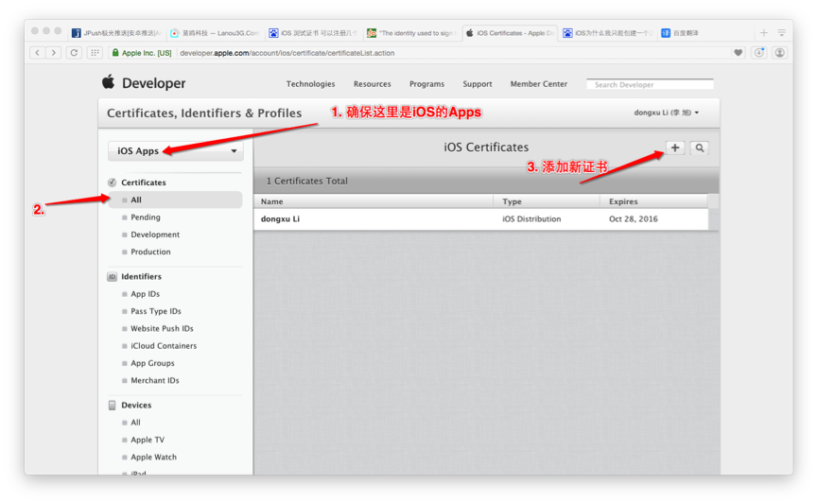818x504 pixels.
Task: Open the tab list menu icon
Action: pos(781,33)
